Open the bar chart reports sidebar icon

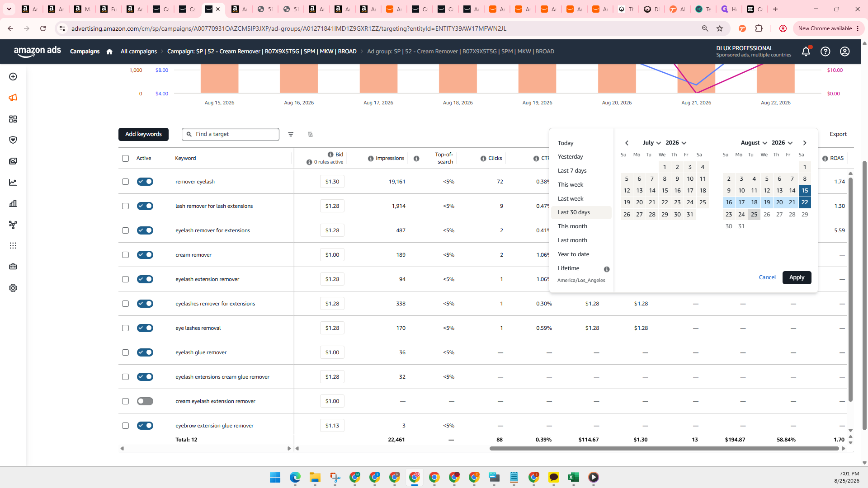coord(13,203)
